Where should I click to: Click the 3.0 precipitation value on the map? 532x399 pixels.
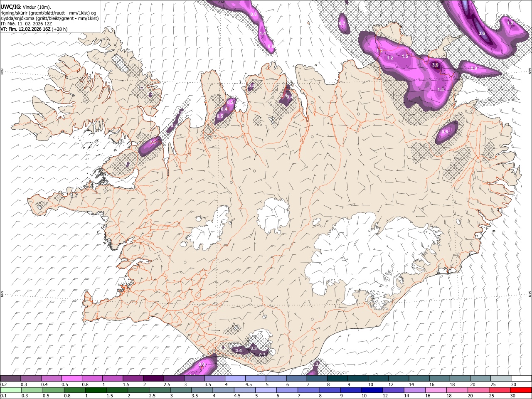point(435,65)
